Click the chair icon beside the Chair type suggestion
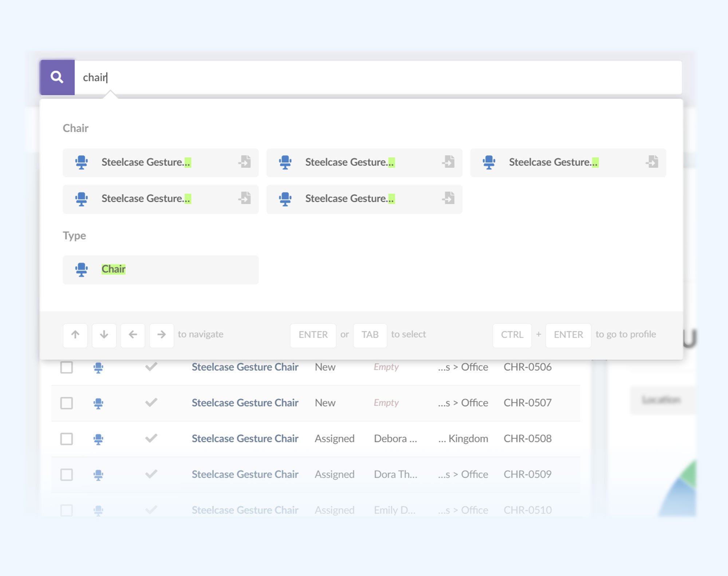 click(x=82, y=270)
